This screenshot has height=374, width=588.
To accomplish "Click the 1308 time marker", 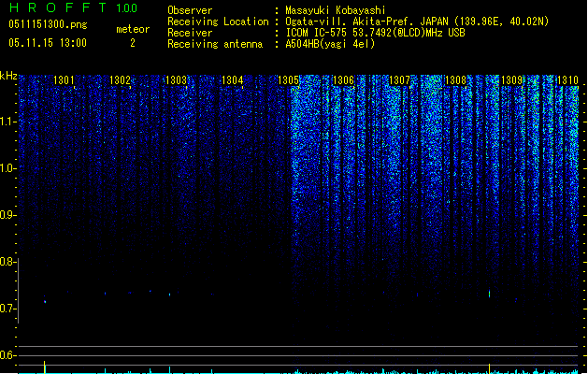I will coord(455,80).
